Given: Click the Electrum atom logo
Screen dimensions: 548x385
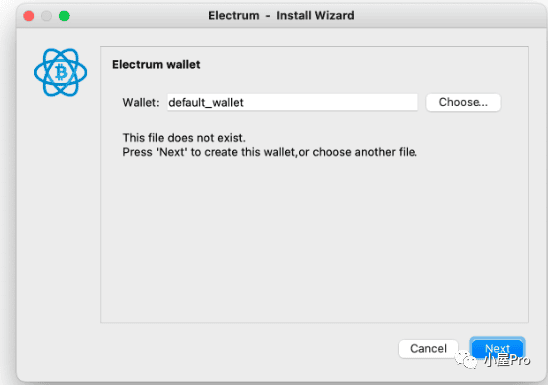Looking at the screenshot, I should pyautogui.click(x=60, y=72).
